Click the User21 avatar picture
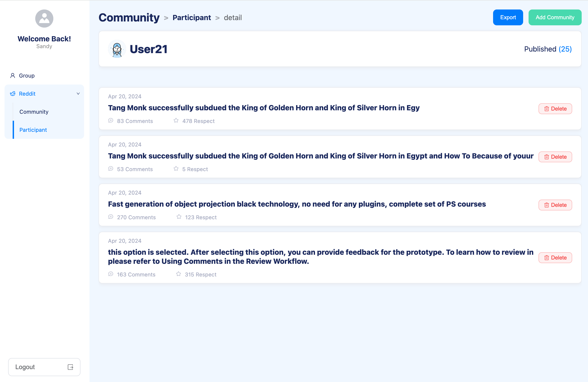Image resolution: width=588 pixels, height=382 pixels. [x=117, y=49]
